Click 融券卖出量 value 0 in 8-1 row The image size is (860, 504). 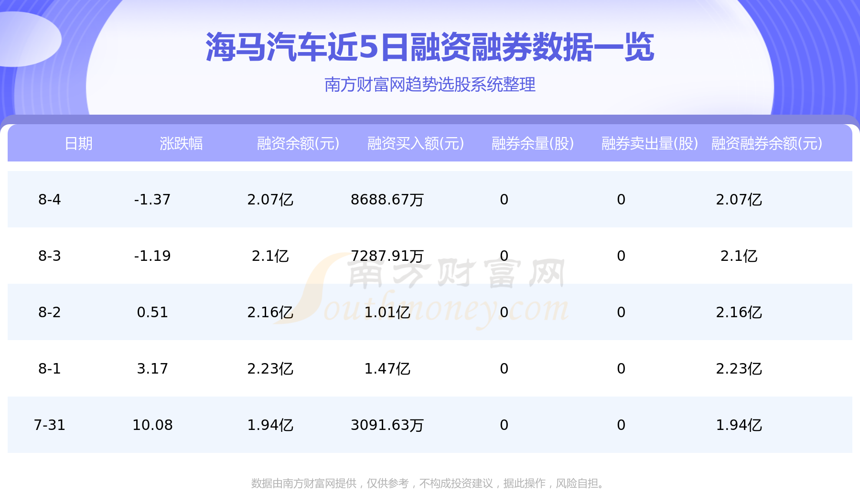click(621, 368)
